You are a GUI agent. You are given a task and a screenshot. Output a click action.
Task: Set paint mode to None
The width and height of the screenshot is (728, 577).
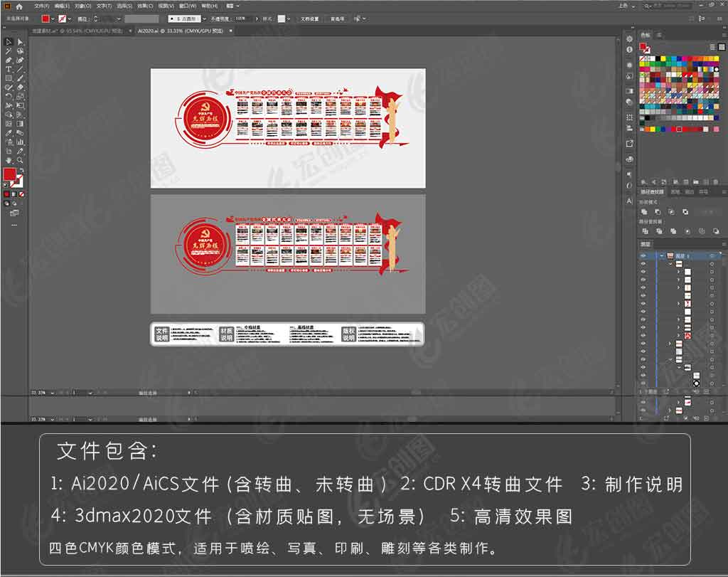[x=21, y=194]
